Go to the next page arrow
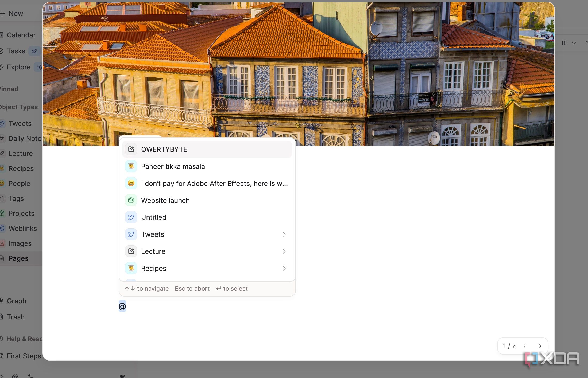This screenshot has height=378, width=588. coord(540,346)
